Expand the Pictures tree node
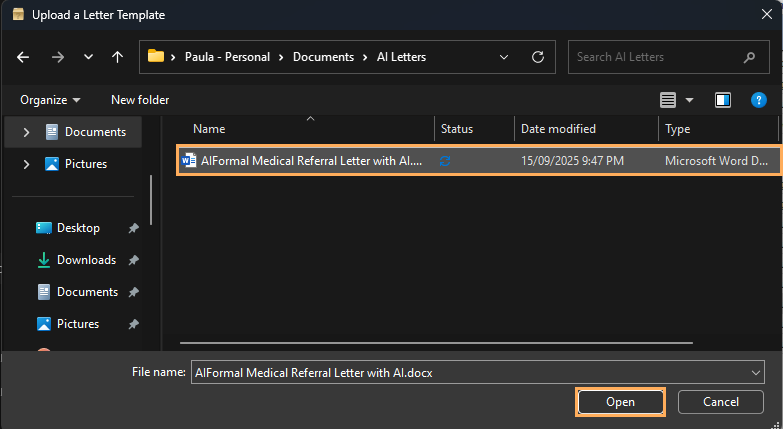Screen dimensions: 784x430 click(26, 164)
